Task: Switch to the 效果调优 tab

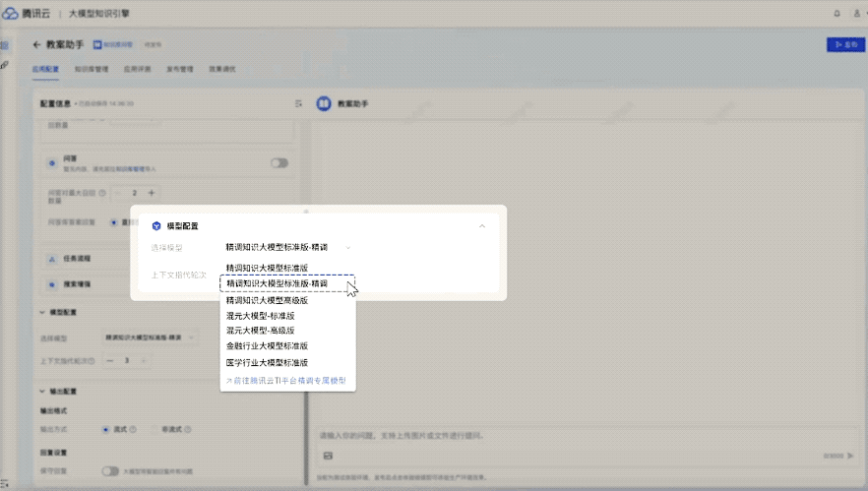Action: (222, 69)
